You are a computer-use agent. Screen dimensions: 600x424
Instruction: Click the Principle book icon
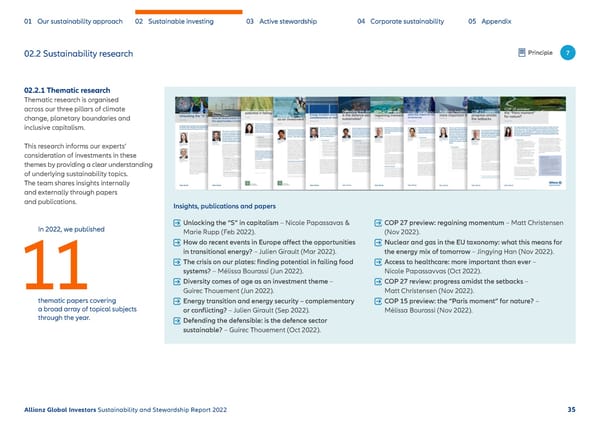[522, 52]
